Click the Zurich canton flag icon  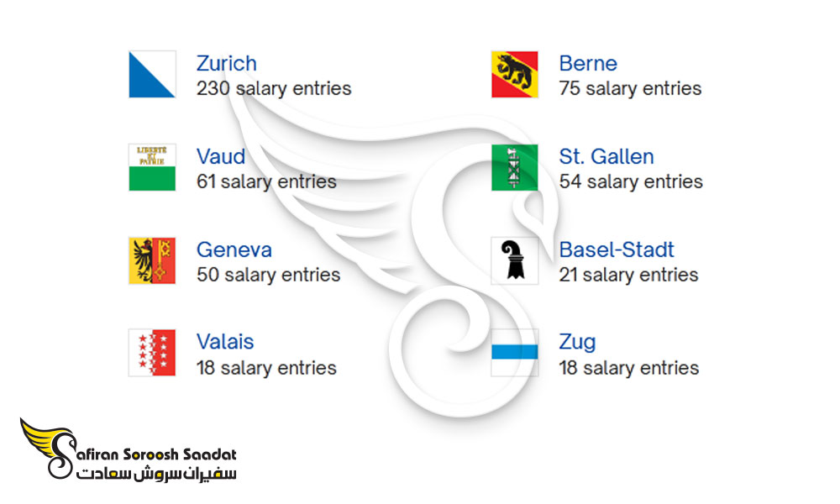(152, 75)
